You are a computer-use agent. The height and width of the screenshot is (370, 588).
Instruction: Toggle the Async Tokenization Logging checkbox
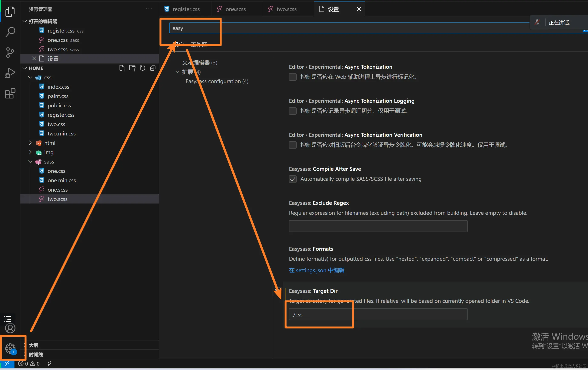[x=293, y=111]
